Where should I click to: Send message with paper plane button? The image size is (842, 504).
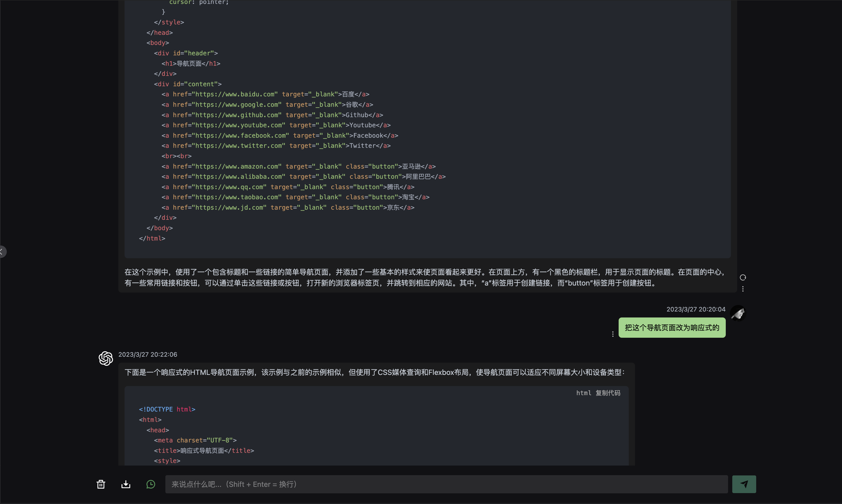point(744,484)
